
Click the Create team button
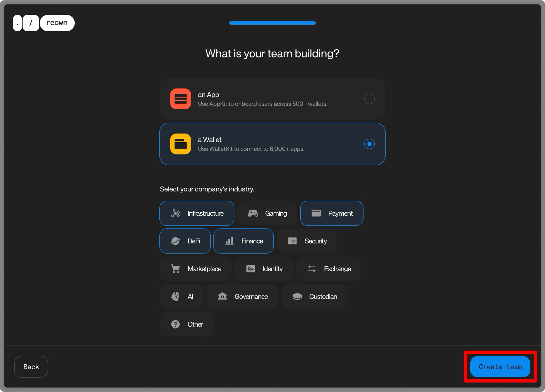tap(500, 367)
